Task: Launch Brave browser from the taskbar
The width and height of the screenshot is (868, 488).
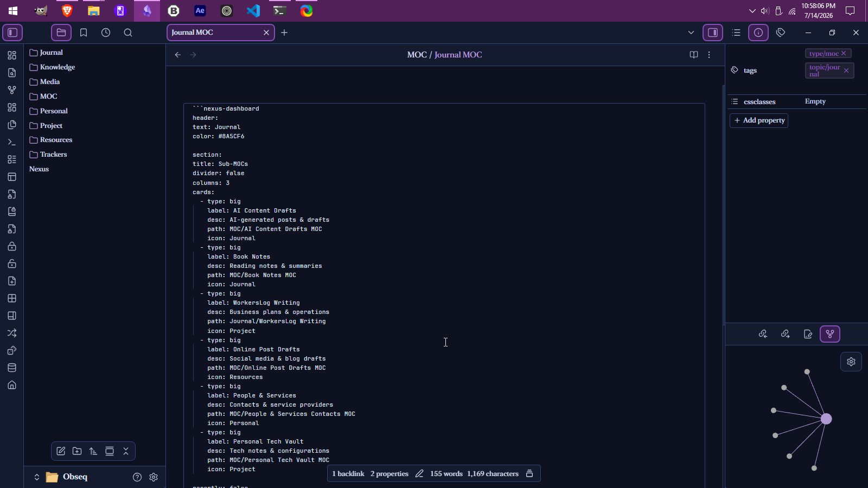Action: [x=67, y=11]
